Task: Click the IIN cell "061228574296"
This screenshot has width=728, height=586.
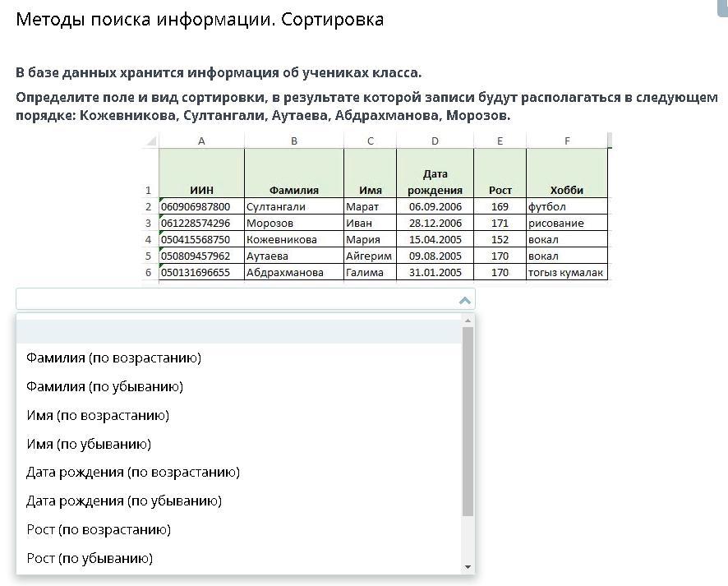Action: point(201,223)
